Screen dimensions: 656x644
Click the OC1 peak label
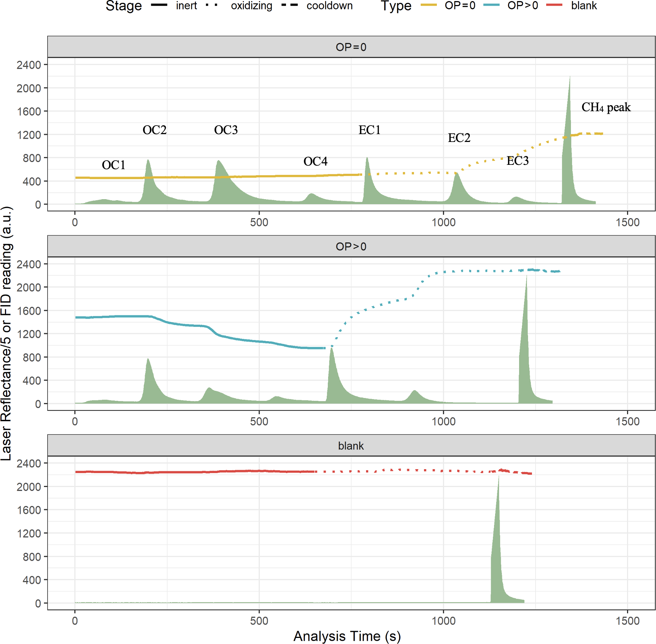[114, 165]
